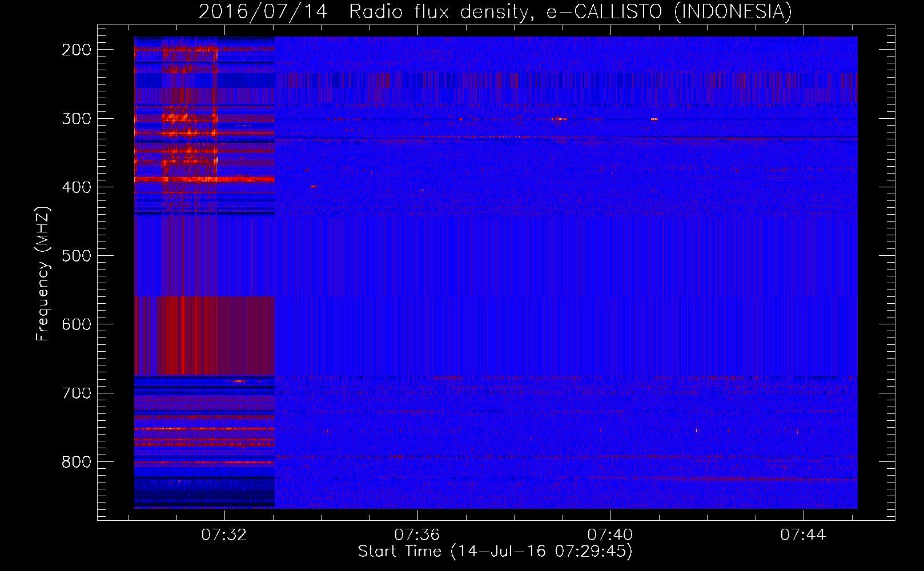
Task: Click the plot title '2016/07/14 Radio flux density'
Action: [x=363, y=11]
